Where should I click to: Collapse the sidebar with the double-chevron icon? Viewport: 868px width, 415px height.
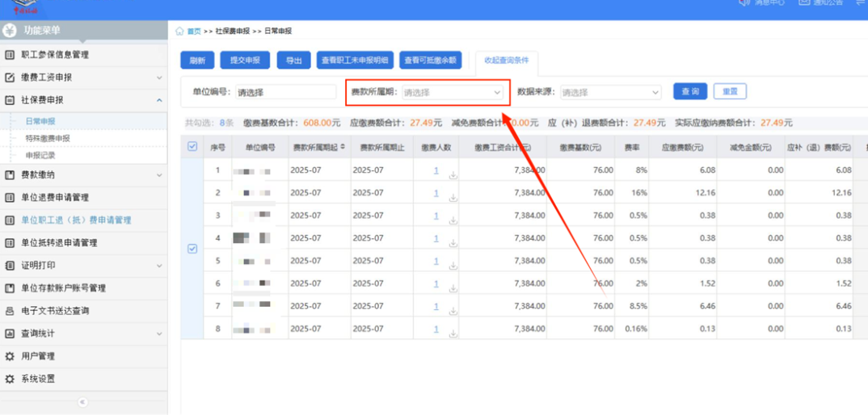coord(82,402)
